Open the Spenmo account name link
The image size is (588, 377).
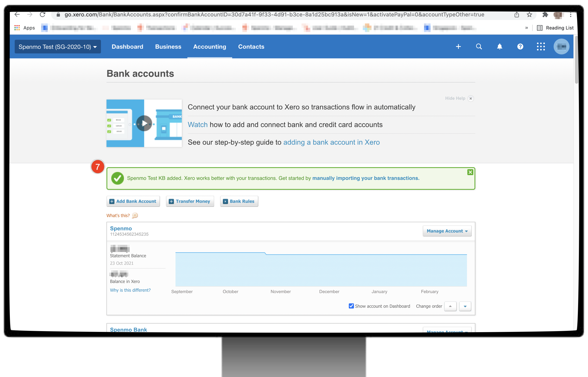121,228
